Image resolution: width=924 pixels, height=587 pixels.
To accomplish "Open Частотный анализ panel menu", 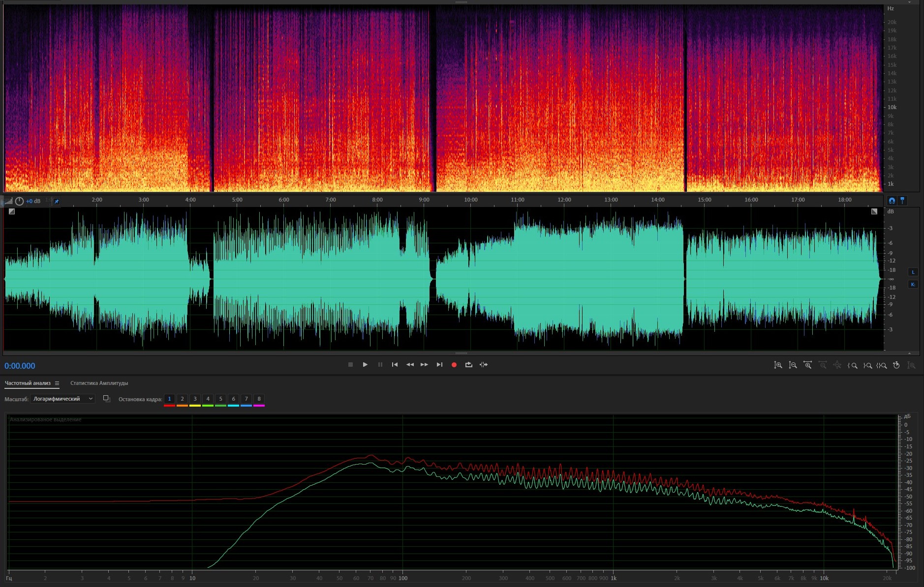I will 57,383.
